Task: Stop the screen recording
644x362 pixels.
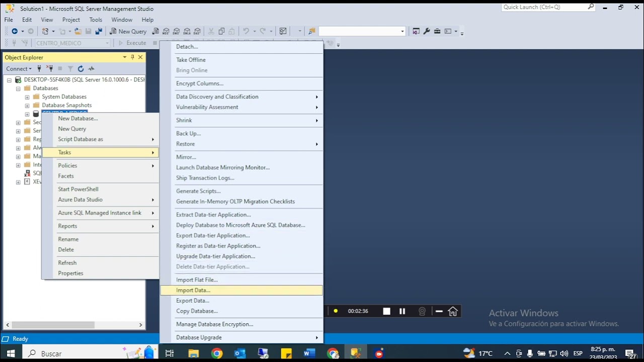Action: [386, 311]
